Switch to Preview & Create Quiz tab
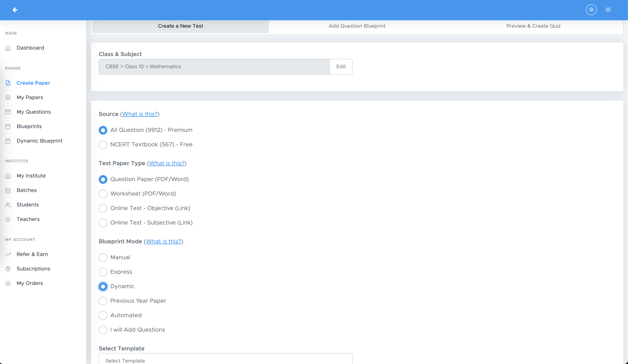Image resolution: width=628 pixels, height=364 pixels. [x=533, y=26]
